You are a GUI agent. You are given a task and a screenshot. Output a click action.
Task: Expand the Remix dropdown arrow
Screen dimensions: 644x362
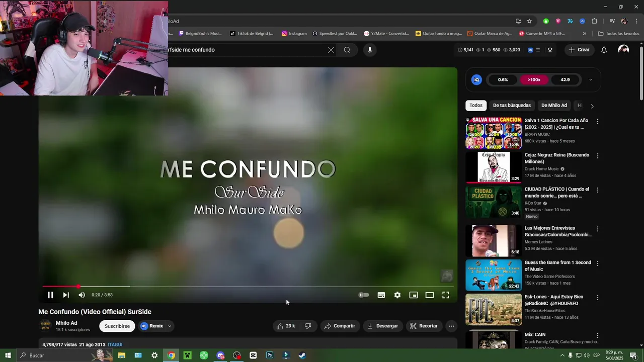point(170,326)
